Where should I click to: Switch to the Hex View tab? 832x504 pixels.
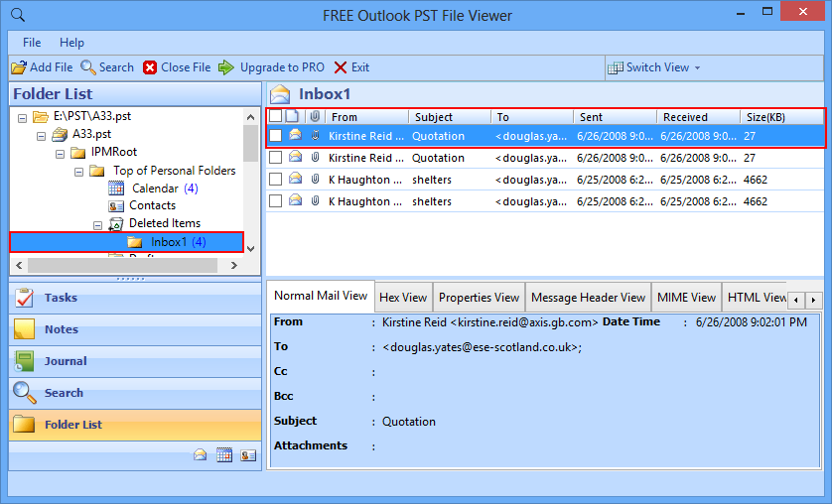403,298
